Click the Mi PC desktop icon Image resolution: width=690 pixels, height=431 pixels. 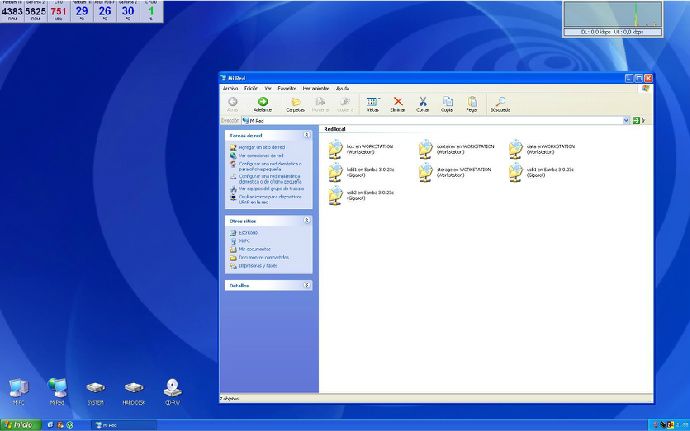click(x=18, y=392)
